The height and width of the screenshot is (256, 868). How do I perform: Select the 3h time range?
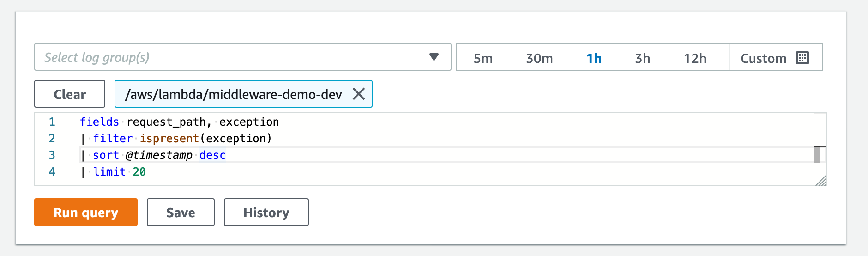(642, 58)
